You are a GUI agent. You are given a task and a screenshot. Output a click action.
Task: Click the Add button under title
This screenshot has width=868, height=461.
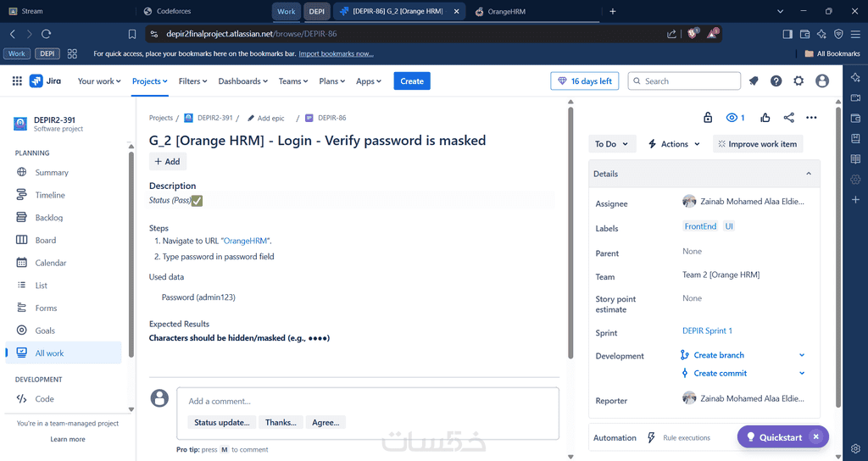(167, 162)
